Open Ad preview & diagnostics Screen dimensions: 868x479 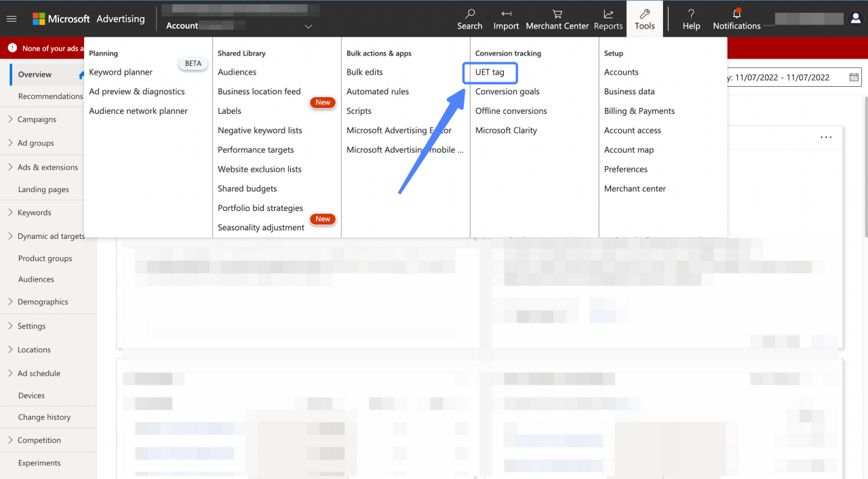137,92
